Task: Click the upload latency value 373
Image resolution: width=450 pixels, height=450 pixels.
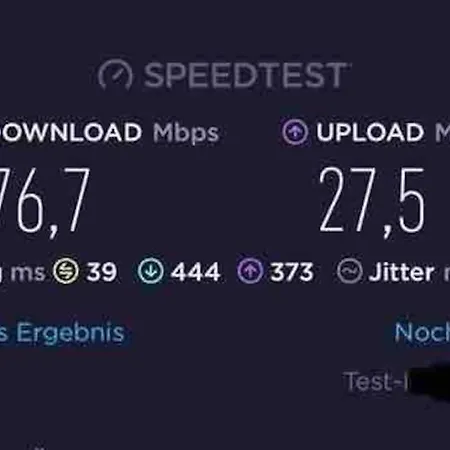Action: pos(292,272)
